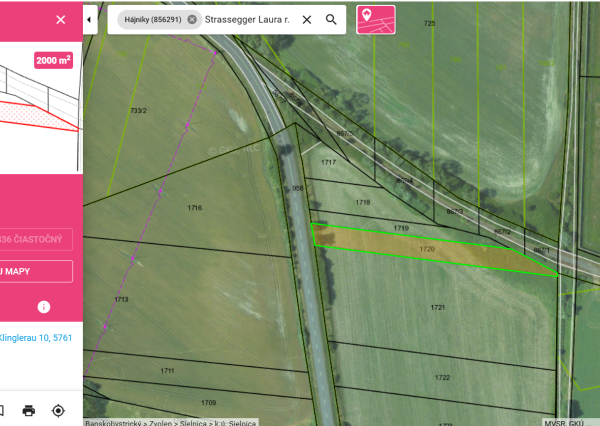Remove the Hájniky (856291) filter chip
600x426 pixels.
[192, 19]
